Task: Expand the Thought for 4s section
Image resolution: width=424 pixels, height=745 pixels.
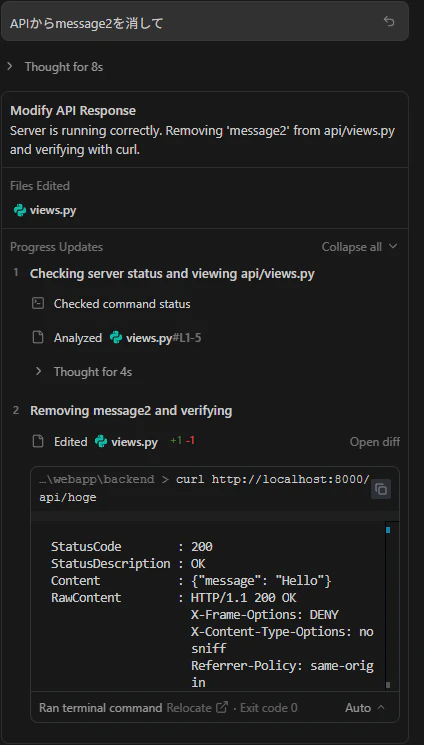Action: pyautogui.click(x=84, y=372)
